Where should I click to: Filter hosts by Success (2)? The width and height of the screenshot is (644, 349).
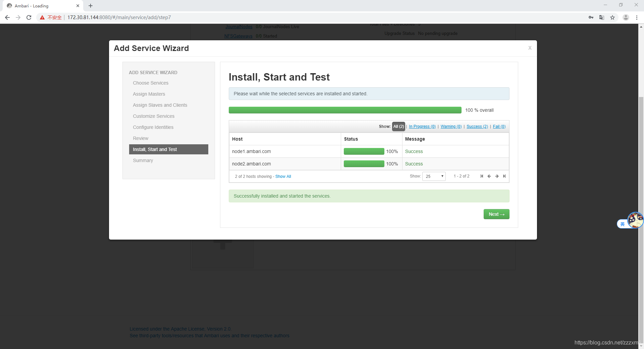pyautogui.click(x=477, y=127)
